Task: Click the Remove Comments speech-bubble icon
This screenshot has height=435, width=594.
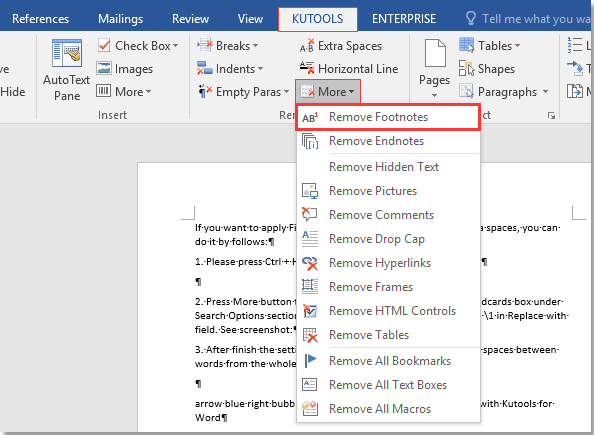Action: [x=310, y=214]
